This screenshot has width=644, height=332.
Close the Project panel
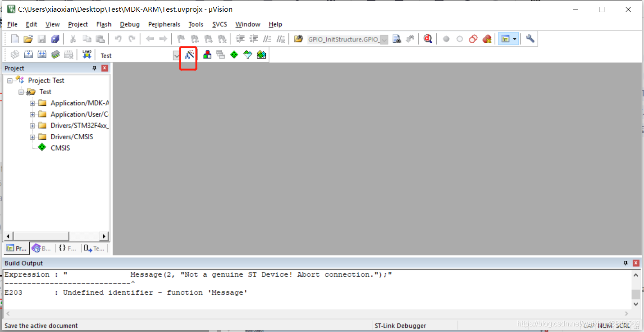point(105,68)
